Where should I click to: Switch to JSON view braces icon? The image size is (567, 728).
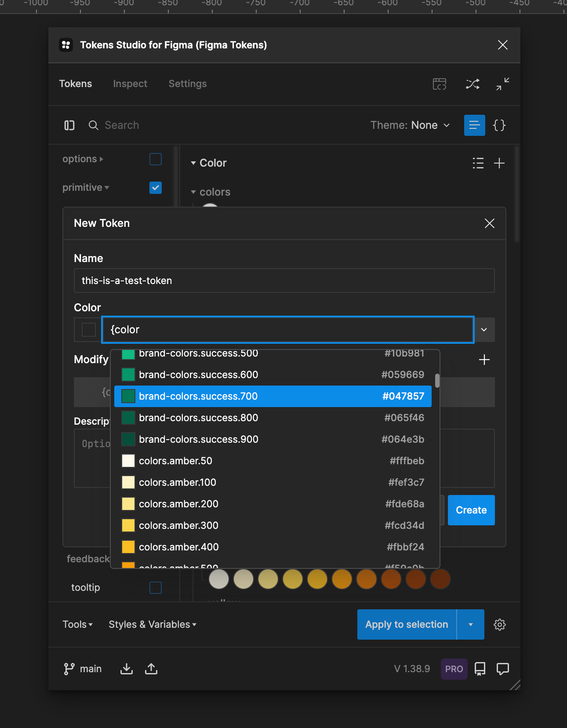coord(499,125)
